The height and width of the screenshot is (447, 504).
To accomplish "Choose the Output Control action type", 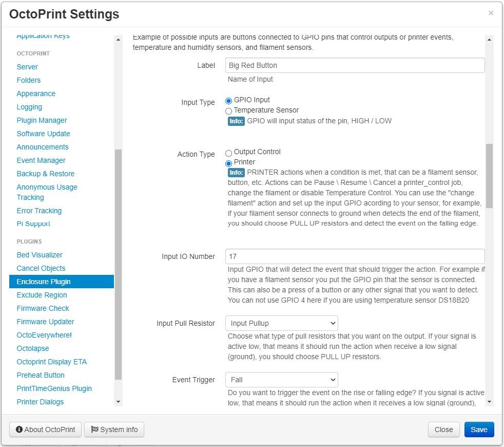I will coord(228,153).
